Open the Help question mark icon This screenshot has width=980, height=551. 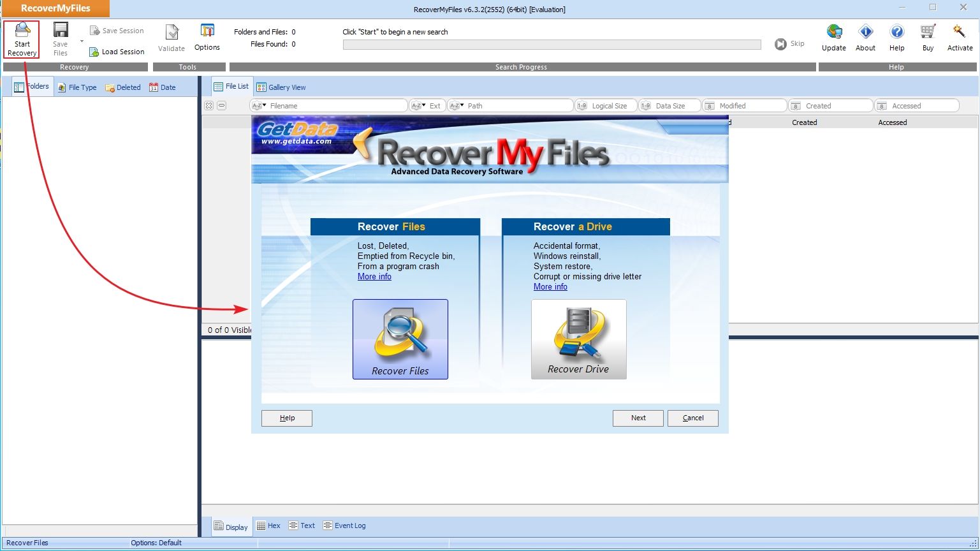click(x=896, y=31)
